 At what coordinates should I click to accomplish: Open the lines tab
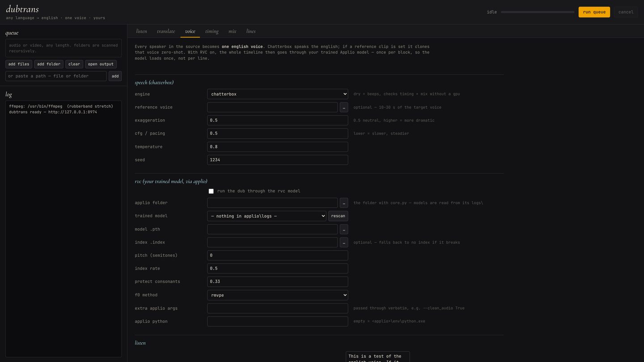[x=251, y=31]
